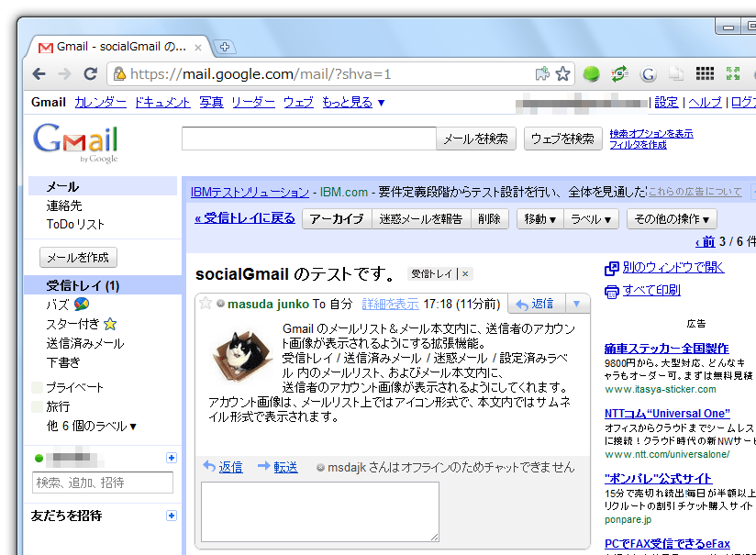The image size is (756, 555).
Task: Click the browser forward arrow
Action: 64,73
